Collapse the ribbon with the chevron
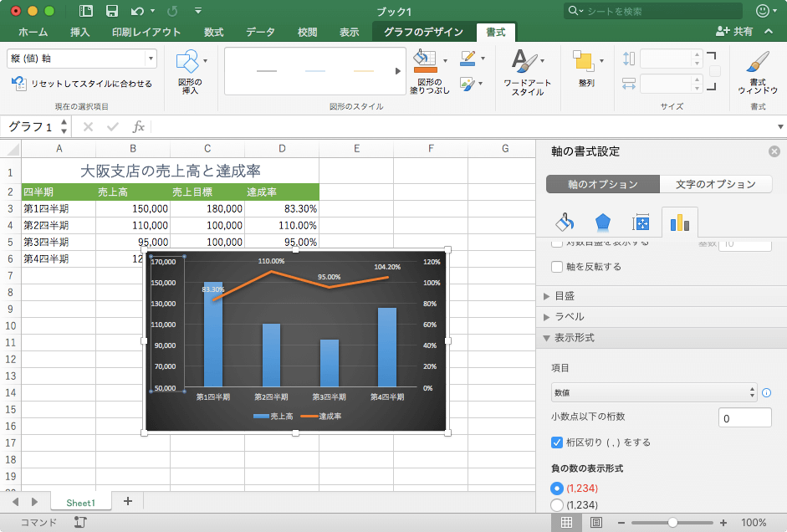This screenshot has width=787, height=532. coord(769,31)
